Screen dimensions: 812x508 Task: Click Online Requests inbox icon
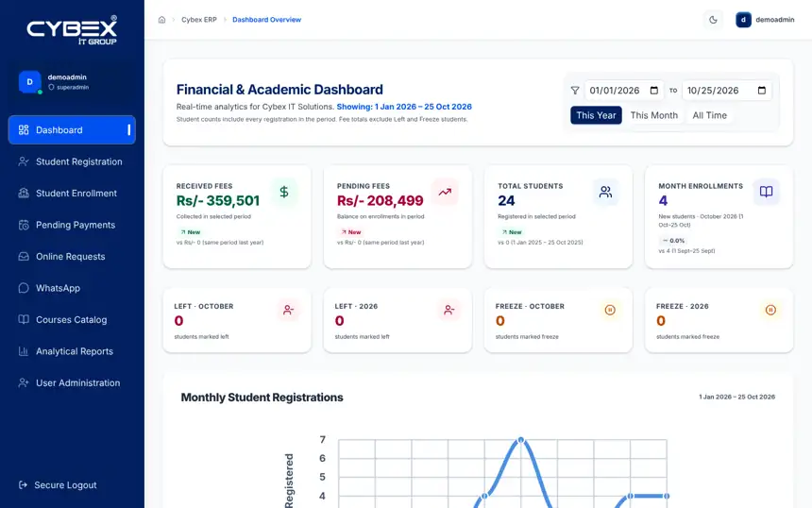(x=24, y=256)
